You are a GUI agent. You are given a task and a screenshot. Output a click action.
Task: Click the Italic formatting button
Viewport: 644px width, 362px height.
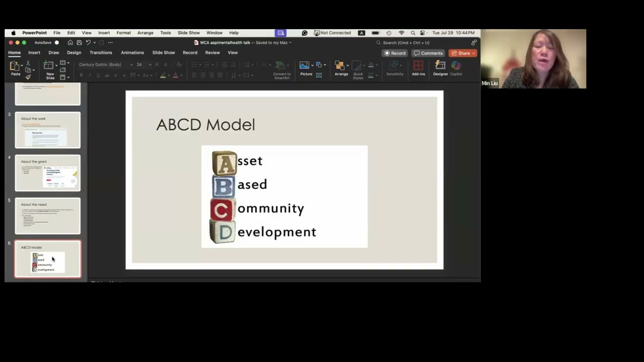[x=90, y=75]
